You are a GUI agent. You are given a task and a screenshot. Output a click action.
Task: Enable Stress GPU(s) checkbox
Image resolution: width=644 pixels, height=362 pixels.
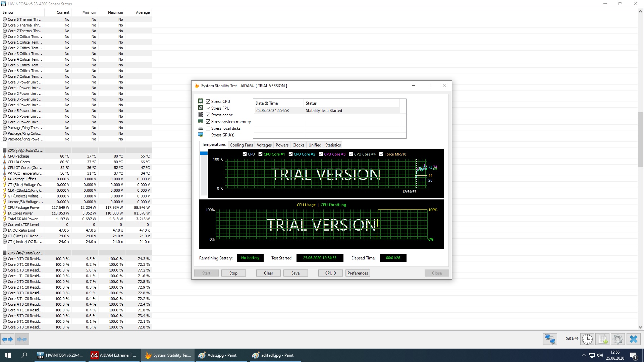208,135
